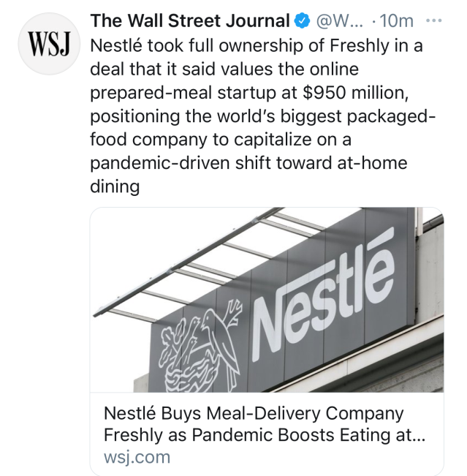Click "Nestlé took full ownership" opening text

pyautogui.click(x=194, y=46)
